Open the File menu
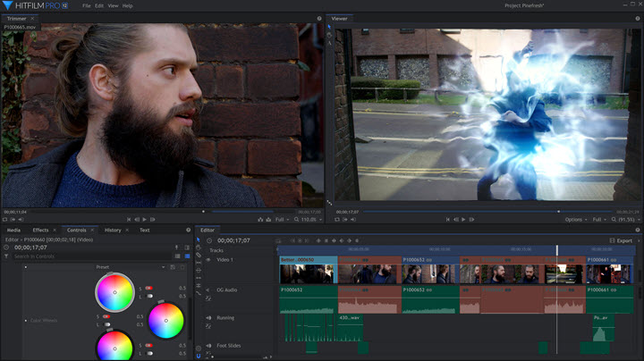The height and width of the screenshot is (361, 644). point(87,5)
